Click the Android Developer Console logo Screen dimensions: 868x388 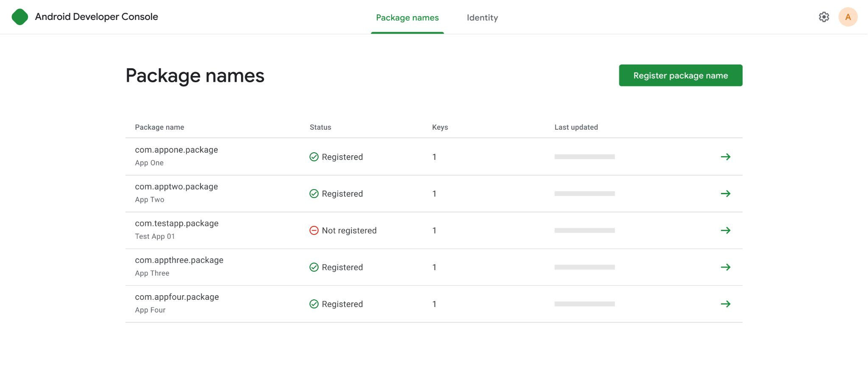click(x=19, y=17)
